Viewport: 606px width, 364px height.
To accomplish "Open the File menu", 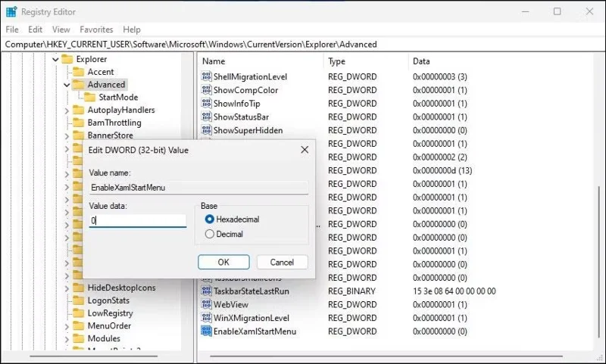I will pyautogui.click(x=12, y=30).
